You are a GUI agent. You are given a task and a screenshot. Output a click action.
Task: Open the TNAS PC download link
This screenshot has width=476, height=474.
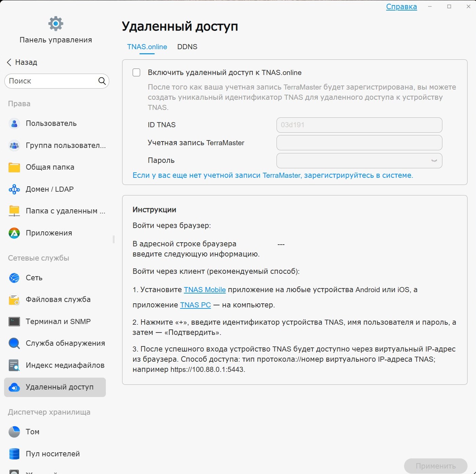(195, 305)
